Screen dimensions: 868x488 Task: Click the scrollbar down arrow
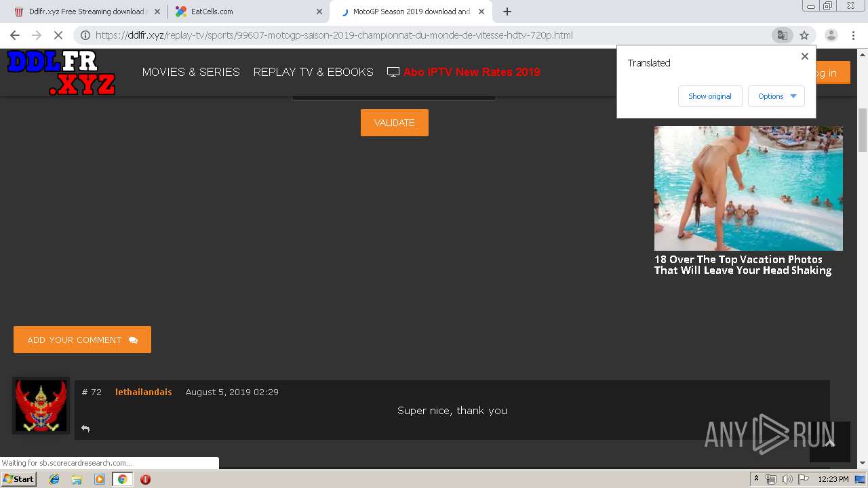point(863,463)
